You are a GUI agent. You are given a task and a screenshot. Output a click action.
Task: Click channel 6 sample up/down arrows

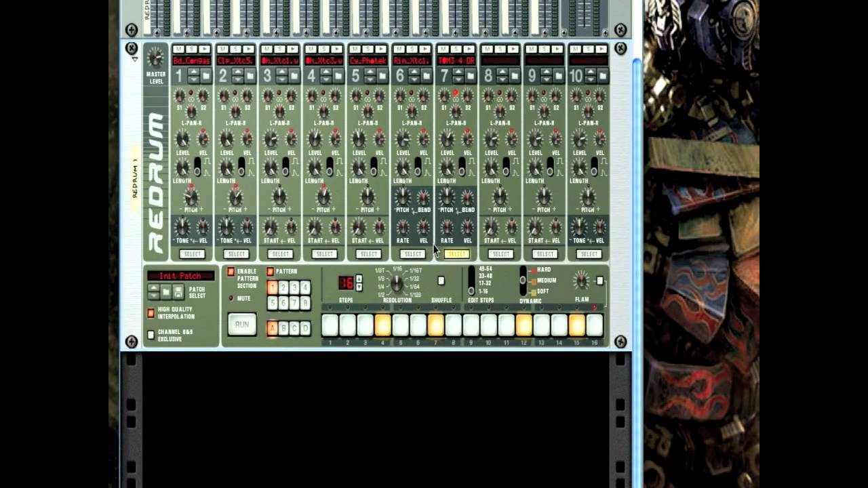pyautogui.click(x=414, y=76)
